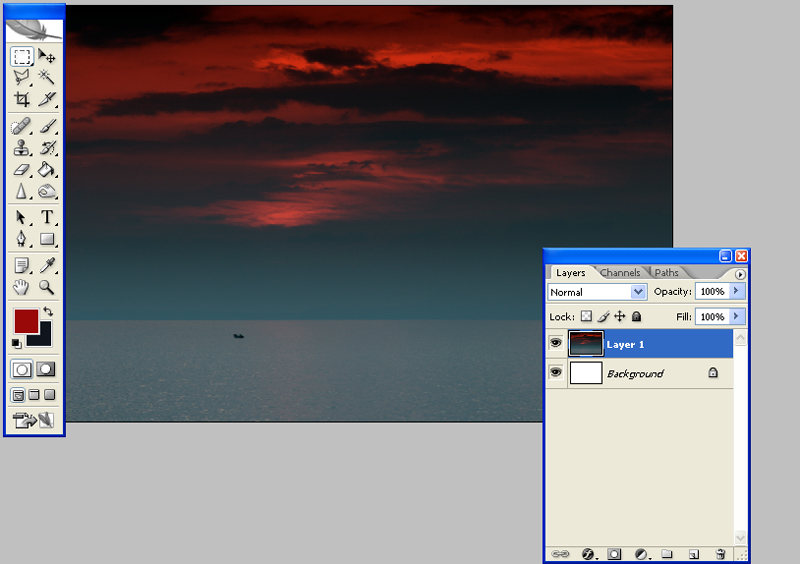Open the Layers palette options menu

coord(740,275)
